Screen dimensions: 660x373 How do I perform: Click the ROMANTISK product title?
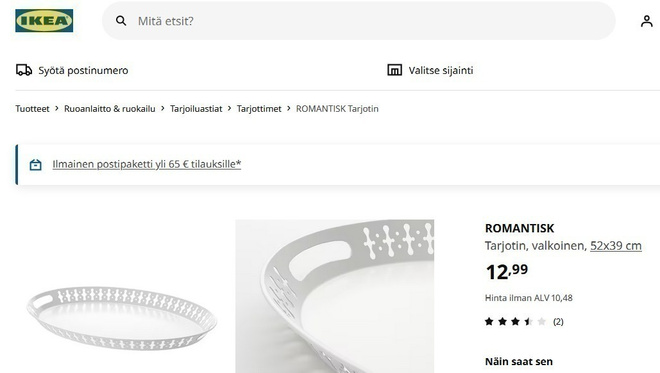pyautogui.click(x=519, y=228)
